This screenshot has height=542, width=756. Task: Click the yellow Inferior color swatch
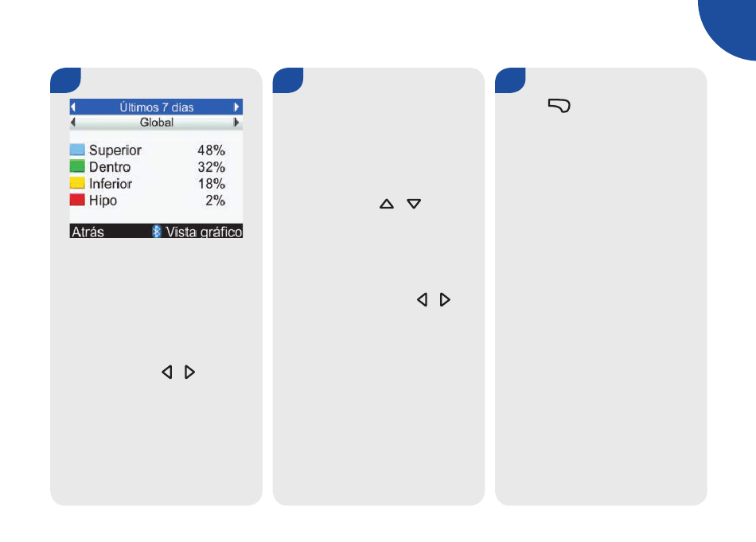point(77,183)
